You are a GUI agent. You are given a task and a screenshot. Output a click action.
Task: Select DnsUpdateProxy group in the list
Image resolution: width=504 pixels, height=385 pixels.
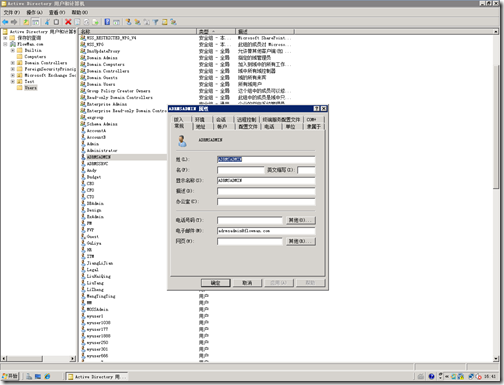(x=103, y=51)
